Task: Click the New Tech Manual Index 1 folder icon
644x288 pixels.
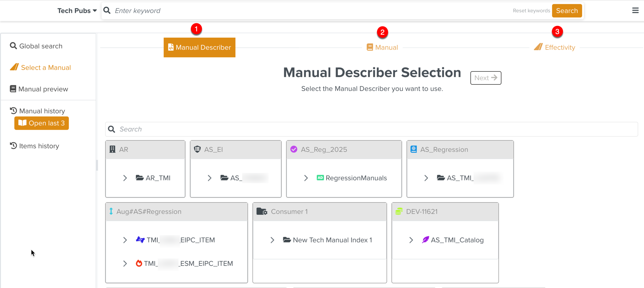Action: (287, 240)
